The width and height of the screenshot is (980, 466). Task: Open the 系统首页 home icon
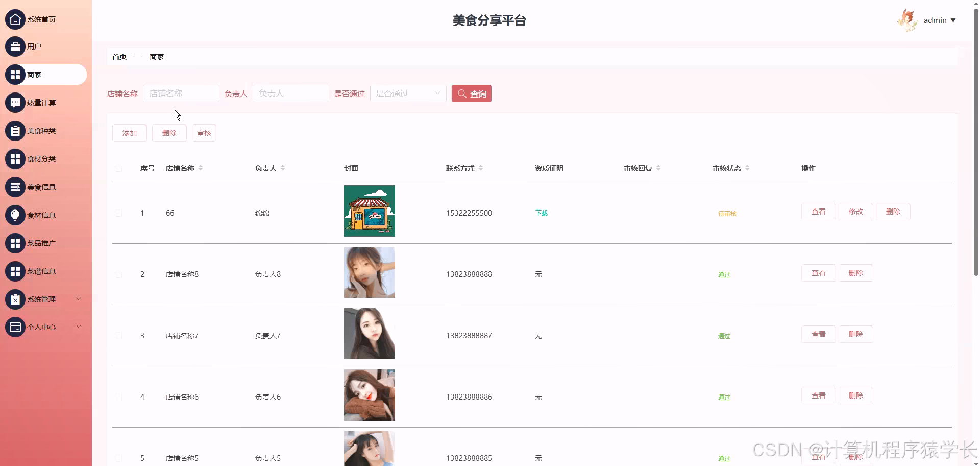pyautogui.click(x=15, y=19)
